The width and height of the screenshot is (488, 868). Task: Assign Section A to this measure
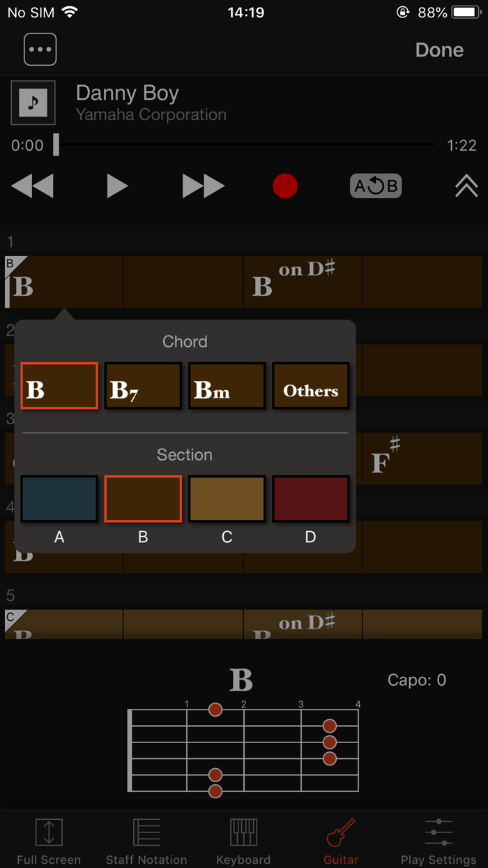pyautogui.click(x=59, y=498)
